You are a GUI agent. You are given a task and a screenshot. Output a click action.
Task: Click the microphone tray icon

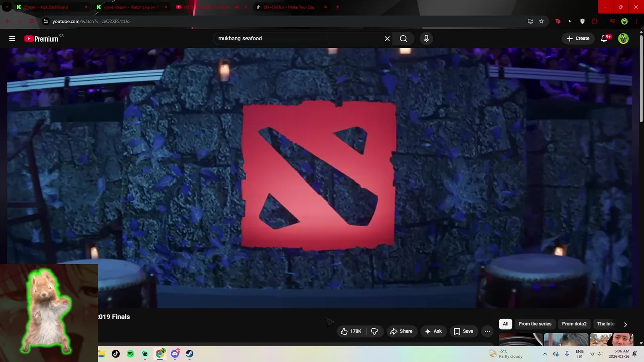[x=567, y=354]
